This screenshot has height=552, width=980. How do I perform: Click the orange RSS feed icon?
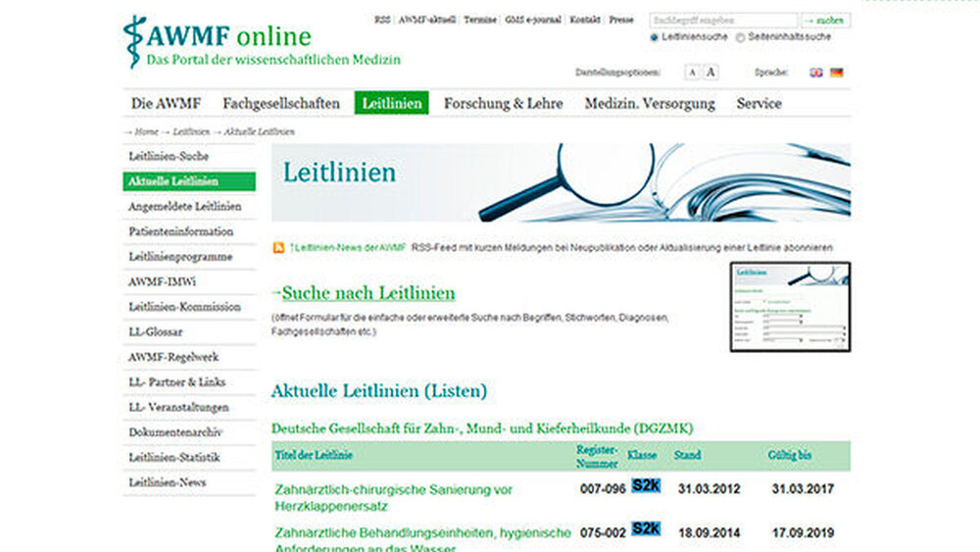point(279,248)
